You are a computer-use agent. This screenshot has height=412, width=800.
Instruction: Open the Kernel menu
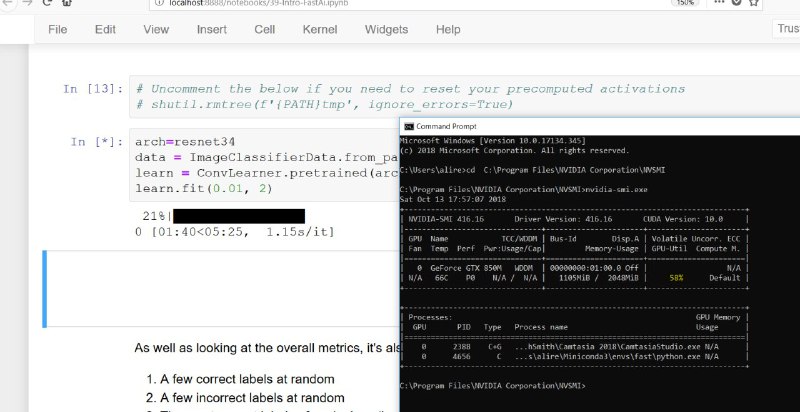click(320, 30)
